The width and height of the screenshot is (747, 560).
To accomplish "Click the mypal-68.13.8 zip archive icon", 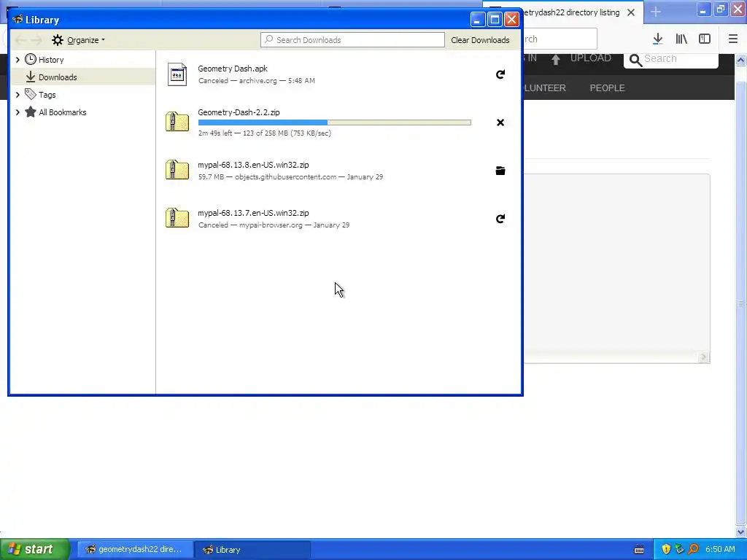I will [x=177, y=170].
